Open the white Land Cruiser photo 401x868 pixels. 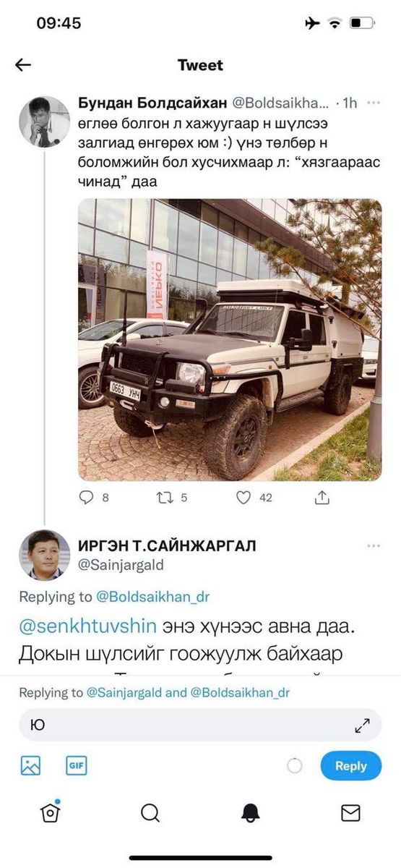coord(230,339)
